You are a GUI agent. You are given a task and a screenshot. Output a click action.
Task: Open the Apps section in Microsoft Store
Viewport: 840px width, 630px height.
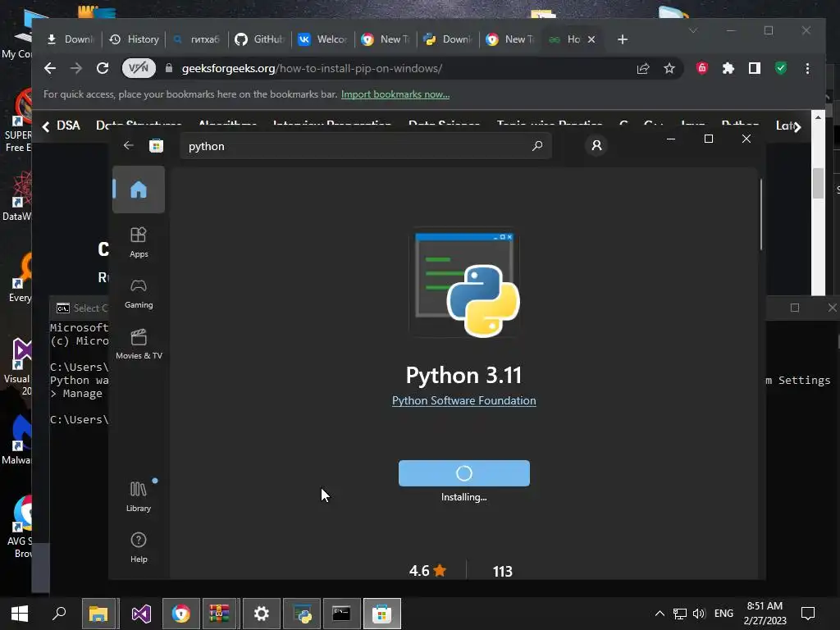click(x=138, y=242)
